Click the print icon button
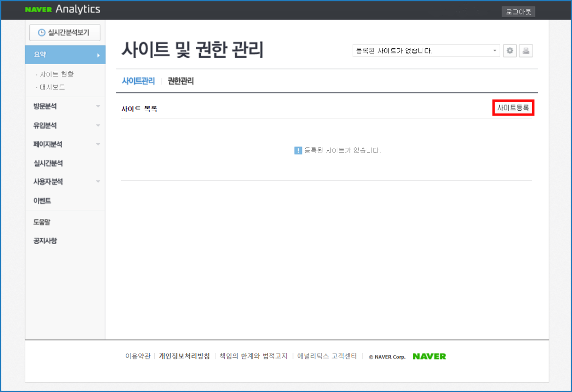 point(526,51)
